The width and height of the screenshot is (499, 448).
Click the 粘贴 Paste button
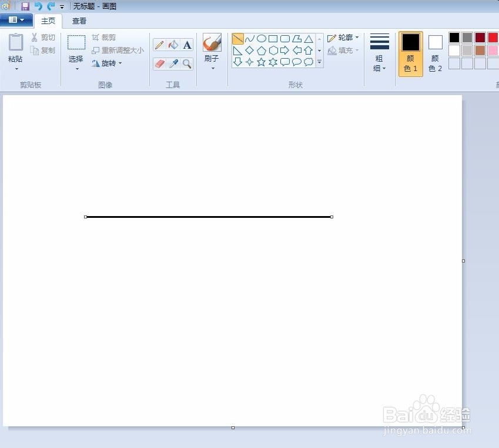tap(16, 47)
